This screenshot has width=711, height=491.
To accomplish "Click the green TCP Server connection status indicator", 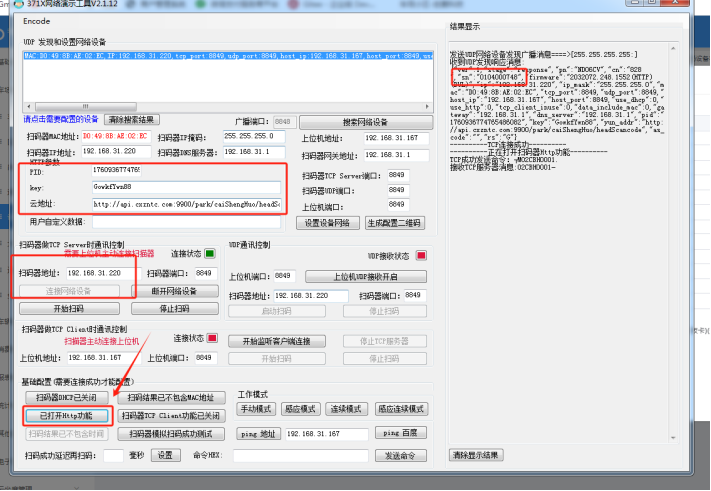I will [x=210, y=253].
